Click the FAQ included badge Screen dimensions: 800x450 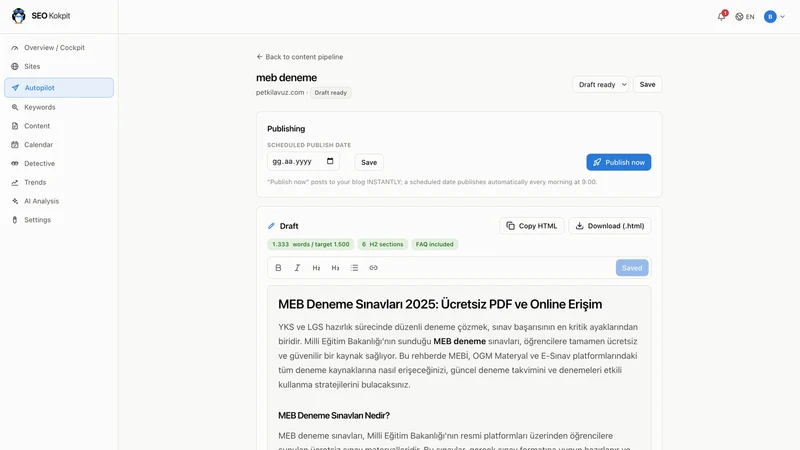pyautogui.click(x=435, y=244)
